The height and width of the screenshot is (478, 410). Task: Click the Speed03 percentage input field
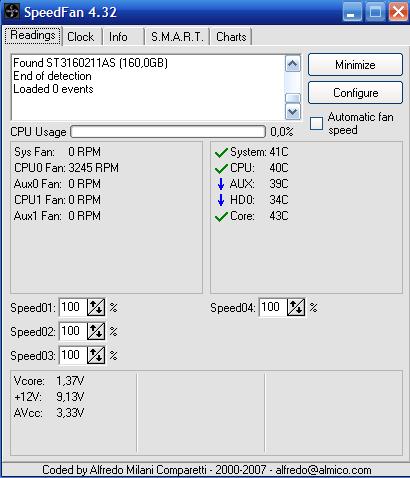tap(73, 355)
